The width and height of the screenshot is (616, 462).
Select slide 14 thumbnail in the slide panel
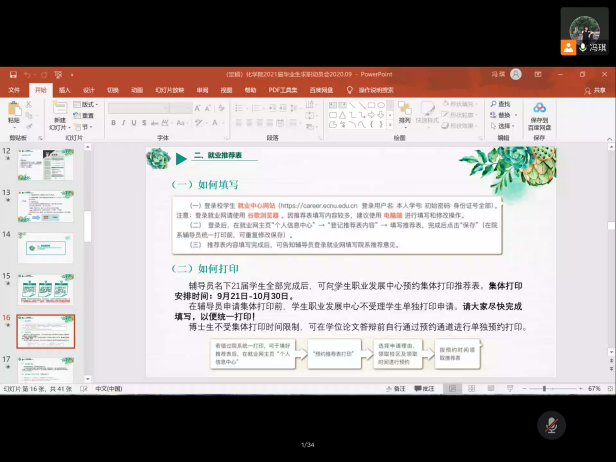(x=45, y=248)
